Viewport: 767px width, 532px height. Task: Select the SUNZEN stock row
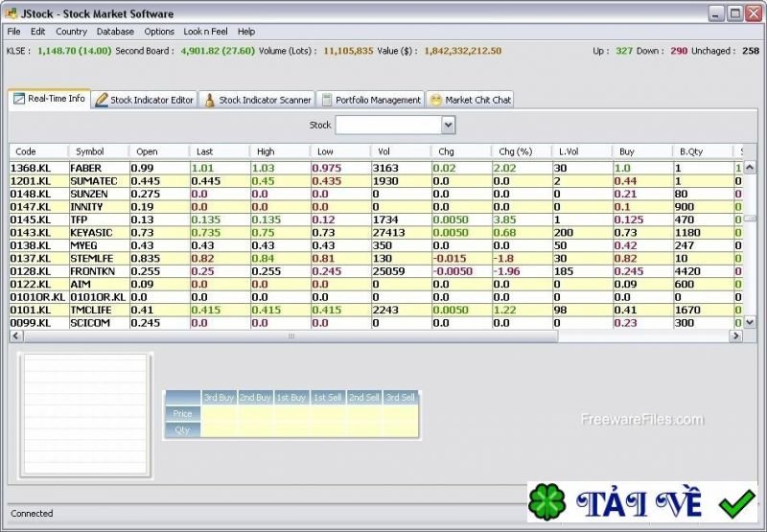coord(376,195)
